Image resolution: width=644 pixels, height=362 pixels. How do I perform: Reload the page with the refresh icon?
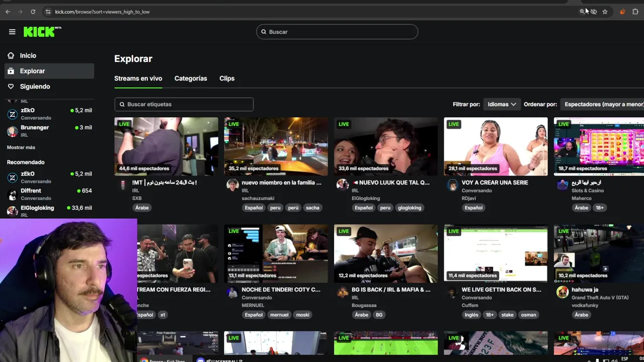(33, 12)
